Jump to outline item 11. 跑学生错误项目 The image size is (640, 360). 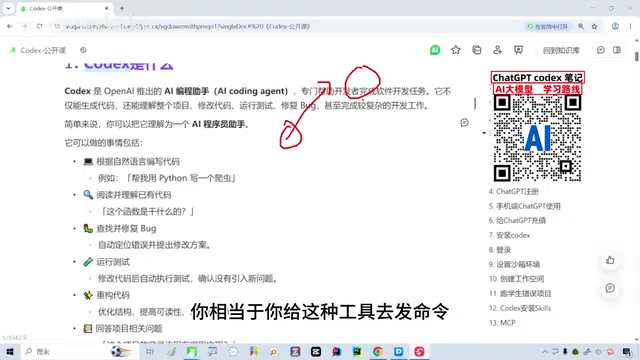pos(520,293)
